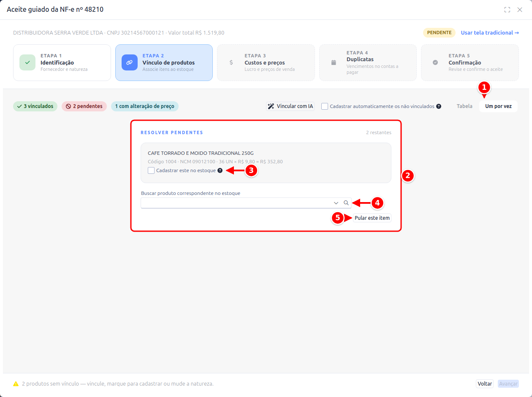
Task: Click the calendar icon of Etapa 4
Action: coord(334,62)
